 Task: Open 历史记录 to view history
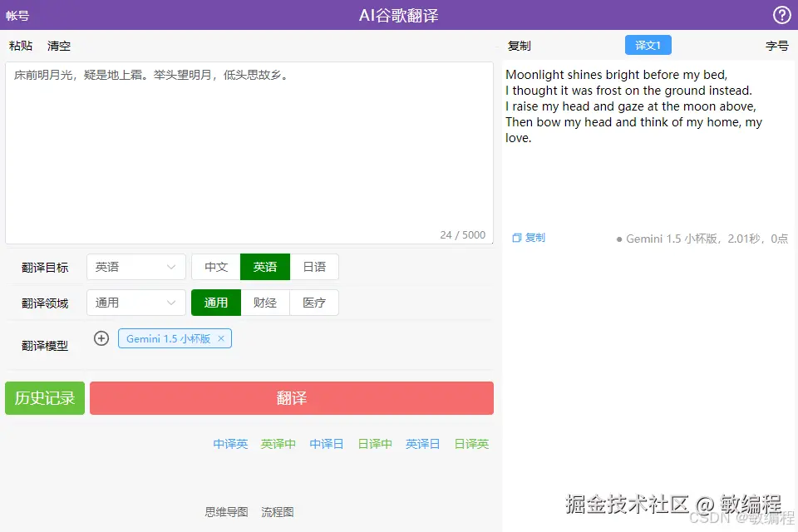[x=44, y=398]
